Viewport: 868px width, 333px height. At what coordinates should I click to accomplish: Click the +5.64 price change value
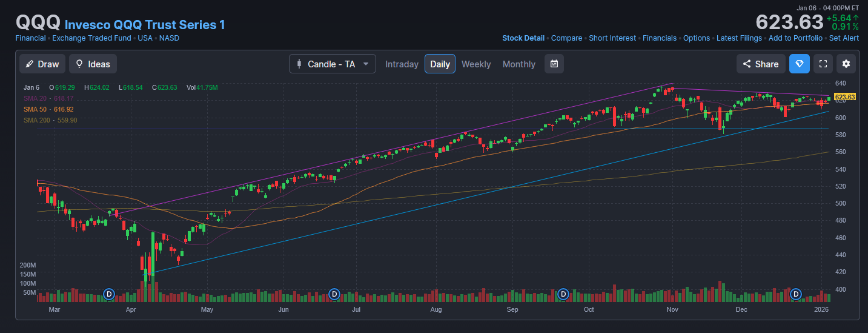pos(843,18)
